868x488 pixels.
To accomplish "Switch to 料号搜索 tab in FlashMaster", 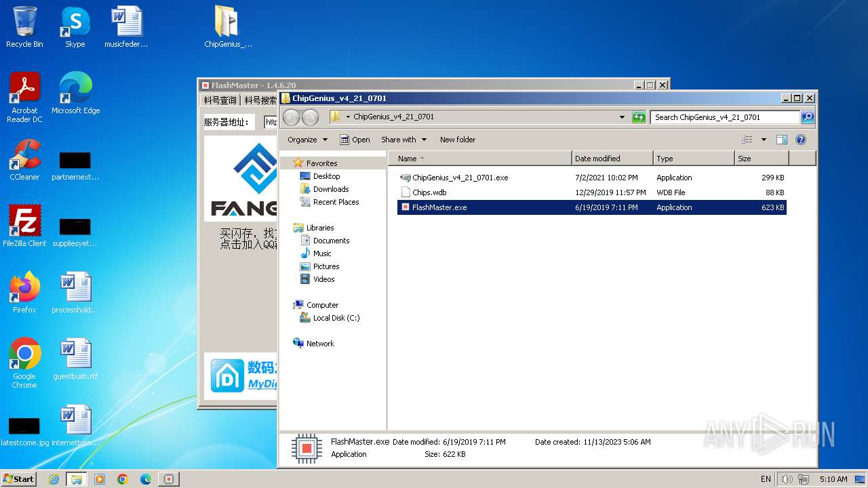I will pyautogui.click(x=260, y=100).
